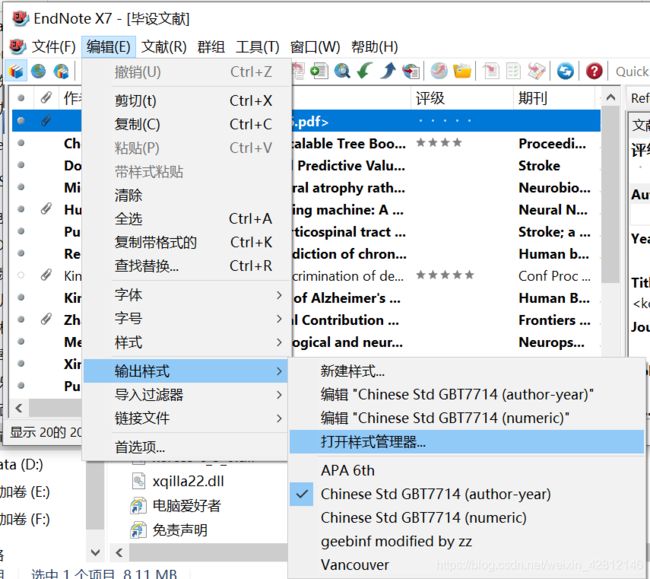This screenshot has height=579, width=650.
Task: Open the 群组 menu
Action: point(211,47)
